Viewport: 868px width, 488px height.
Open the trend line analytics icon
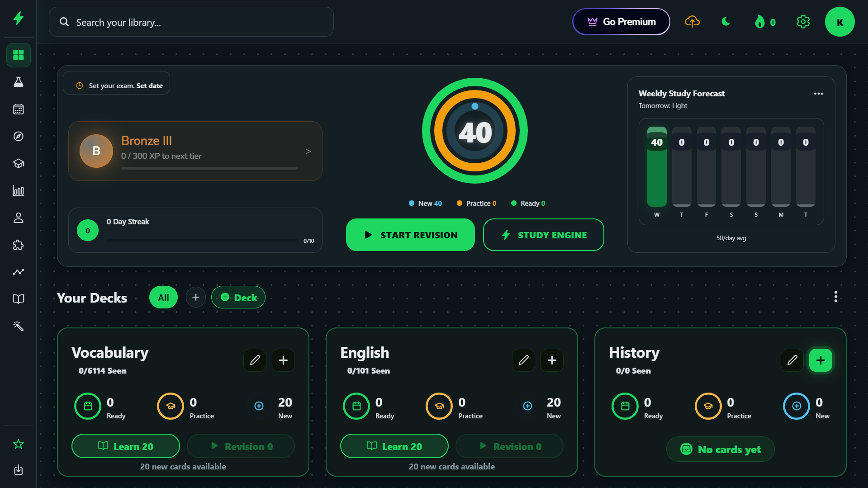click(x=19, y=272)
